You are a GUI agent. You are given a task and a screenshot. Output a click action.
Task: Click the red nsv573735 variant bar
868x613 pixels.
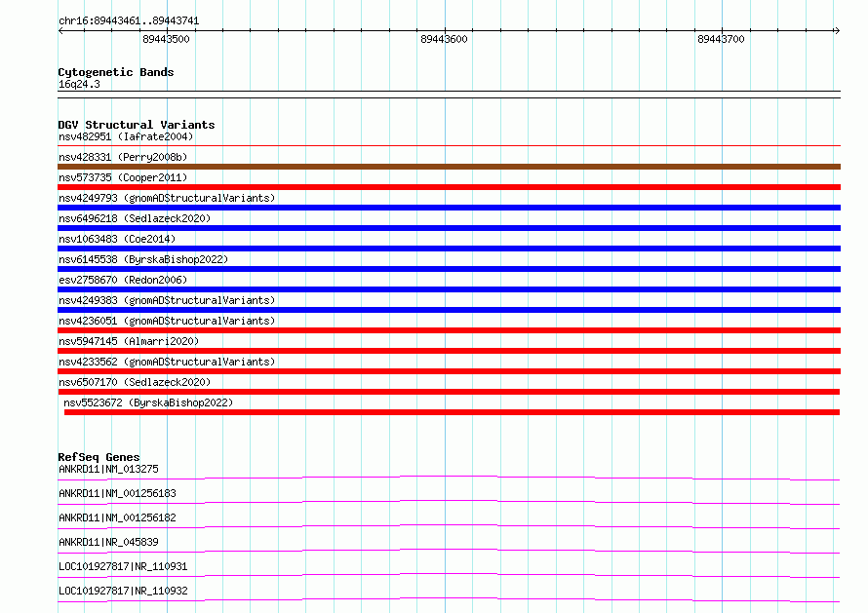click(x=449, y=187)
